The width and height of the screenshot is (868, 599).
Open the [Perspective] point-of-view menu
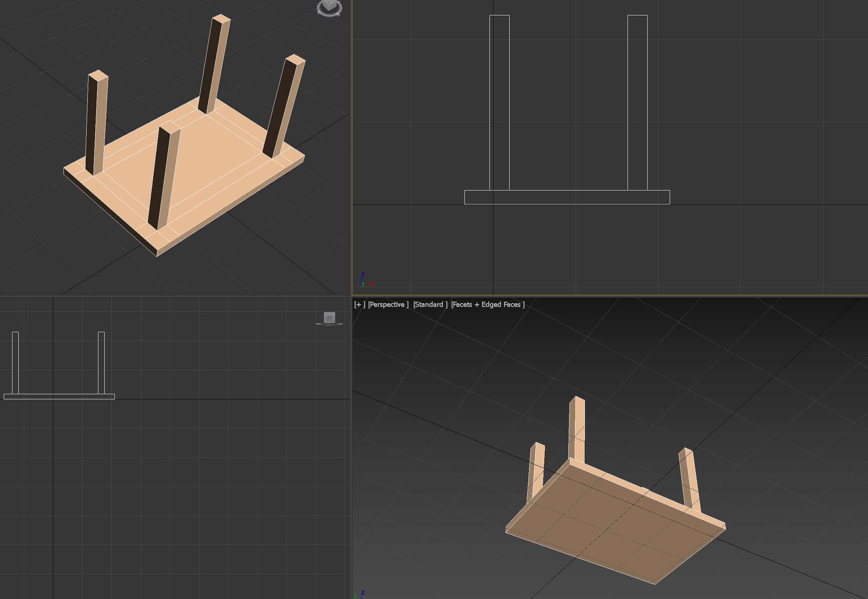(388, 304)
